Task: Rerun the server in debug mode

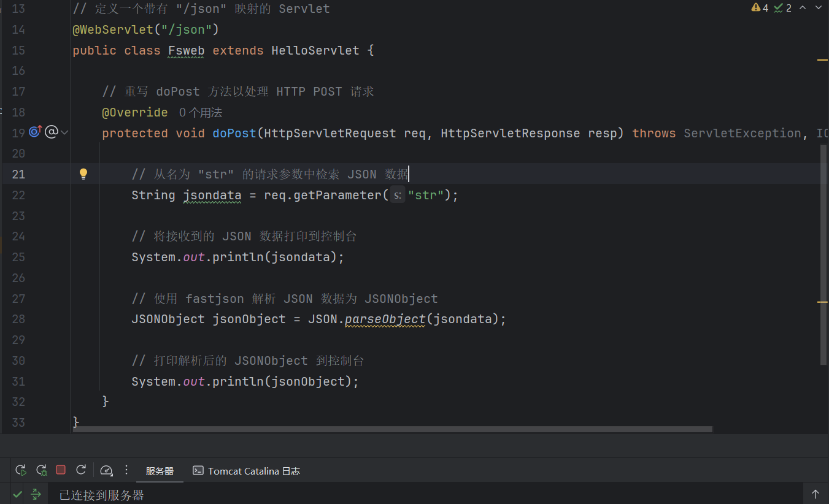Action: coord(42,470)
